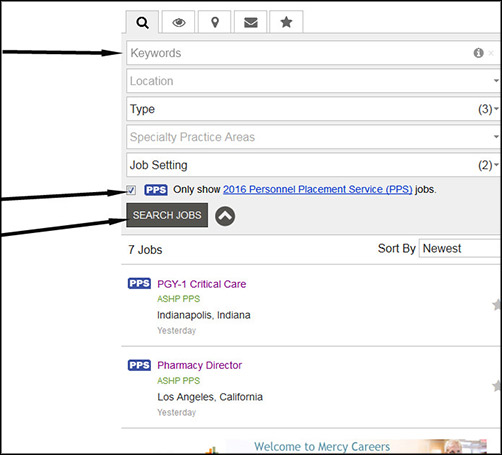
Task: Click the PPS badge next to checkbox
Action: click(156, 190)
